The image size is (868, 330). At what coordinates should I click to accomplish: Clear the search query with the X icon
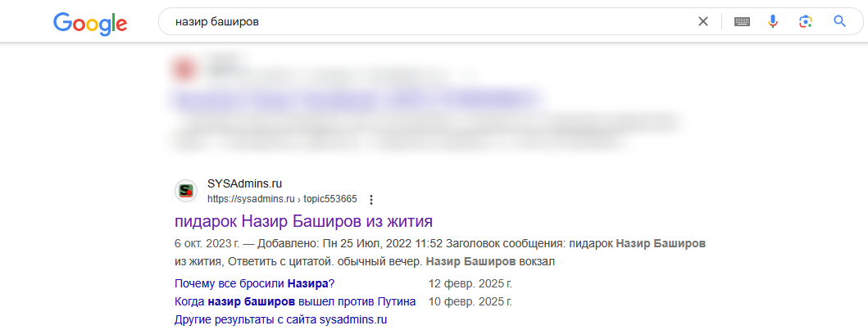(x=703, y=21)
